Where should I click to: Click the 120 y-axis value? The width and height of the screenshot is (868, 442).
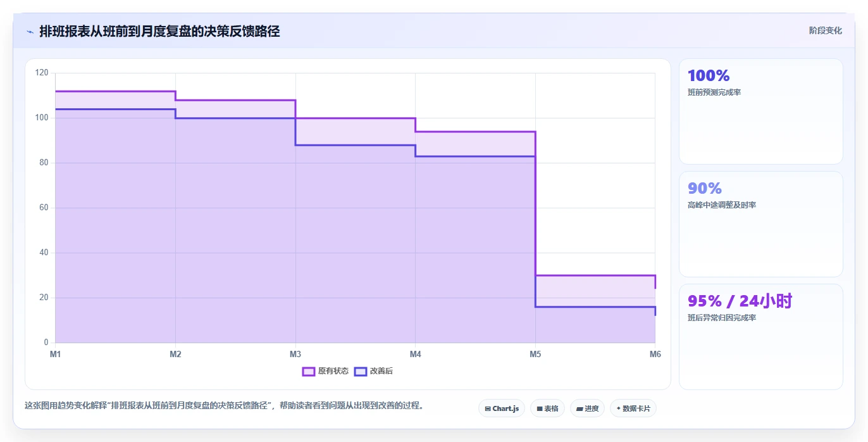click(x=42, y=73)
